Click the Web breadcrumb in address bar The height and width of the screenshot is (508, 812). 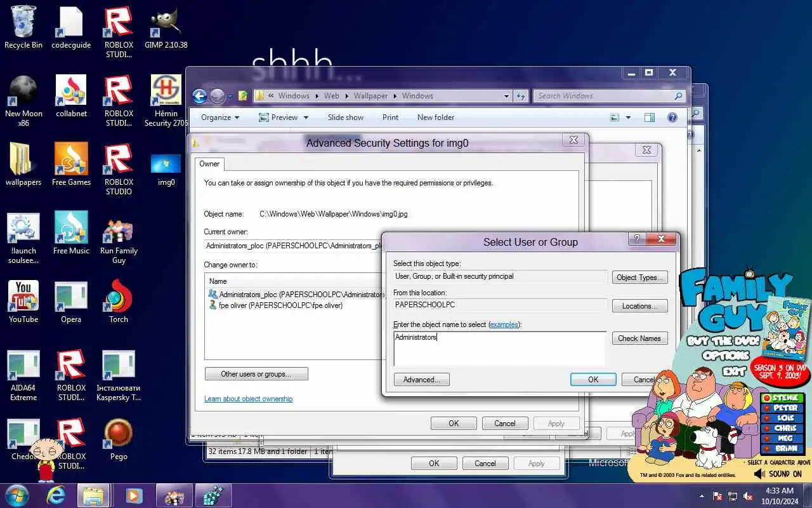point(332,96)
